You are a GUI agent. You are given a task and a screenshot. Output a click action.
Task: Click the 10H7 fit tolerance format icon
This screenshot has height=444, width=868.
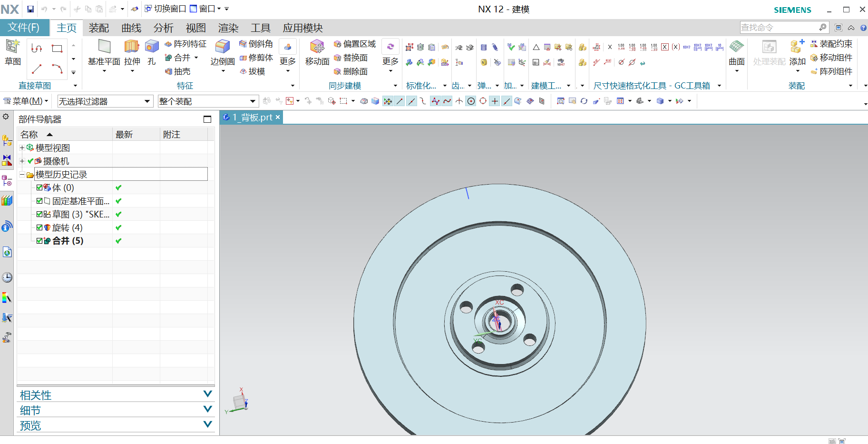686,47
